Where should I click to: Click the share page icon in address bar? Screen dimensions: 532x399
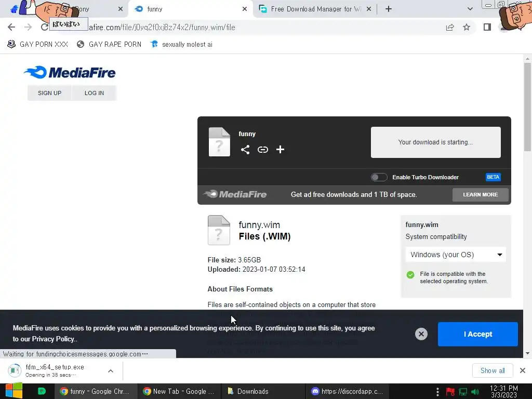pos(450,27)
